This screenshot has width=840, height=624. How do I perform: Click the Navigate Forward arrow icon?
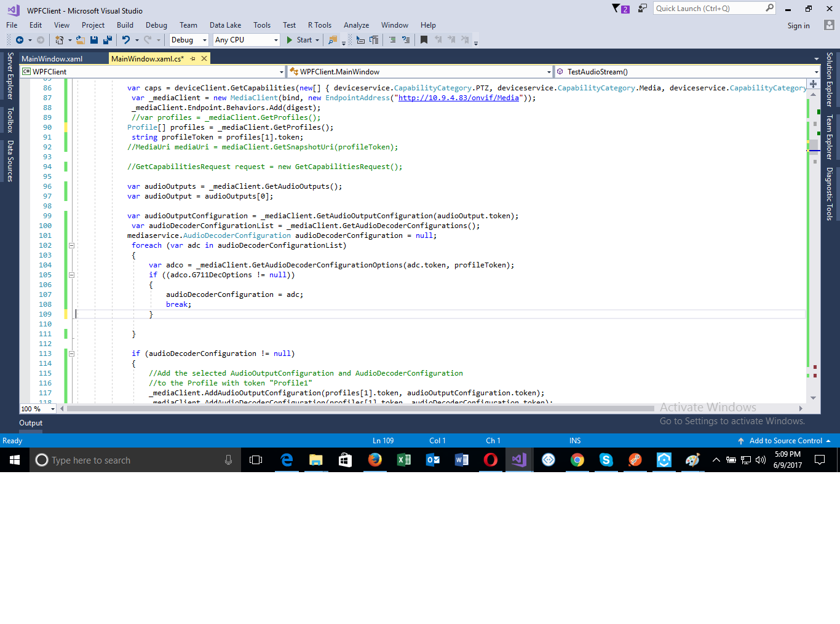pos(41,40)
